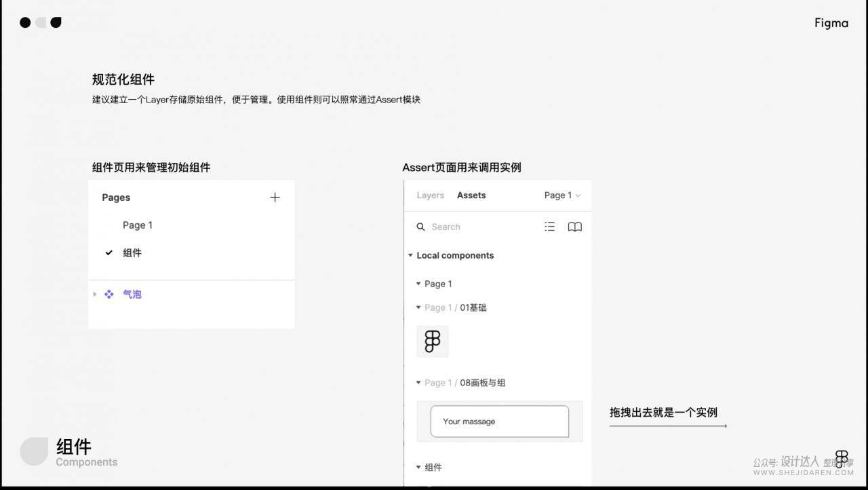Collapse the Local components section

410,256
